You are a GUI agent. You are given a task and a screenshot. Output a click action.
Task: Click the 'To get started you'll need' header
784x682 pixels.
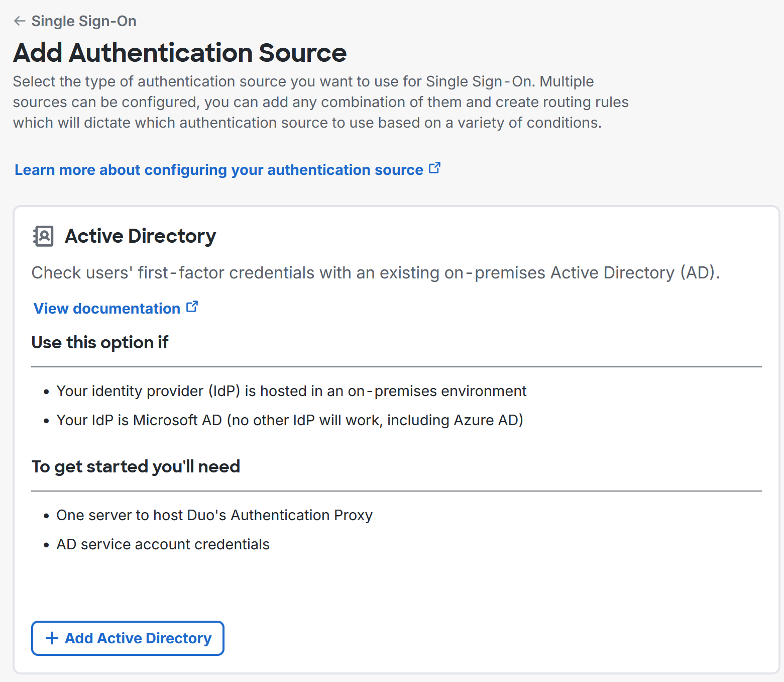pyautogui.click(x=136, y=466)
